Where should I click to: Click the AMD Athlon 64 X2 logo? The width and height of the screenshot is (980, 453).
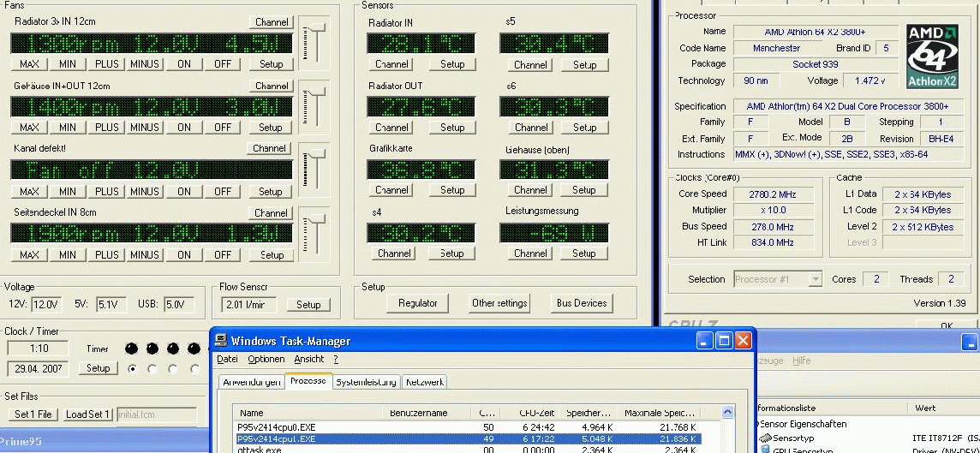pyautogui.click(x=932, y=57)
